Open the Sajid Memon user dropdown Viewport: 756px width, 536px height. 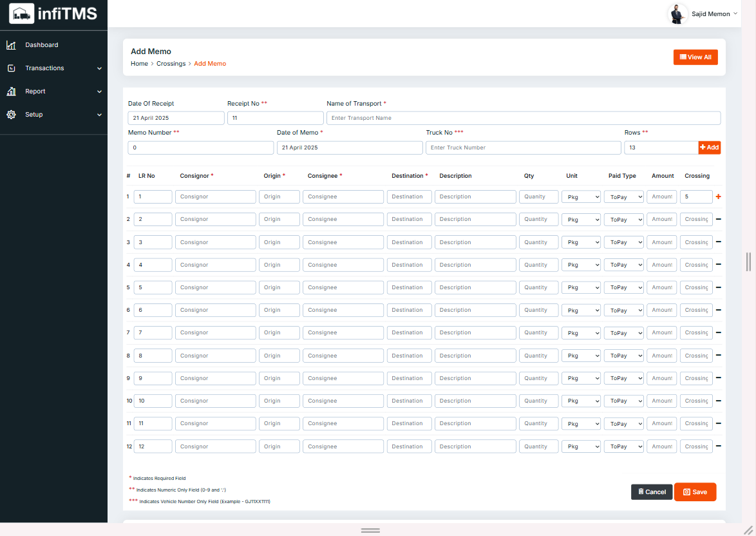click(x=735, y=14)
